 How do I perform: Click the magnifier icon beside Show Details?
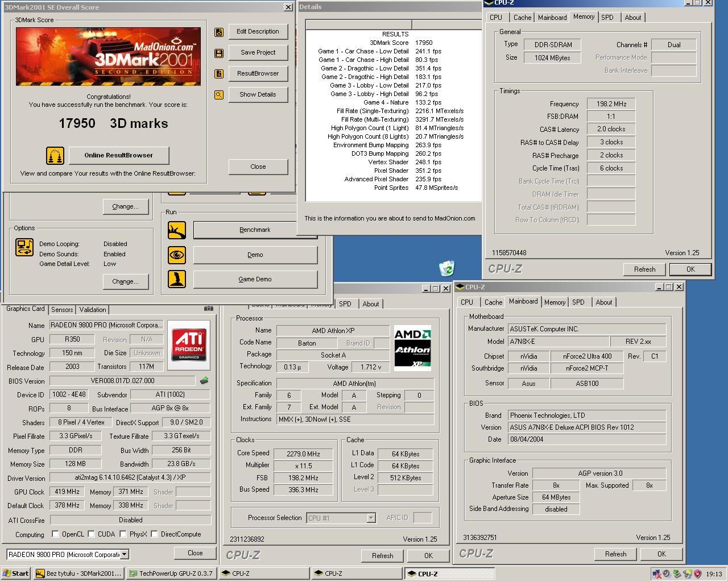(218, 94)
